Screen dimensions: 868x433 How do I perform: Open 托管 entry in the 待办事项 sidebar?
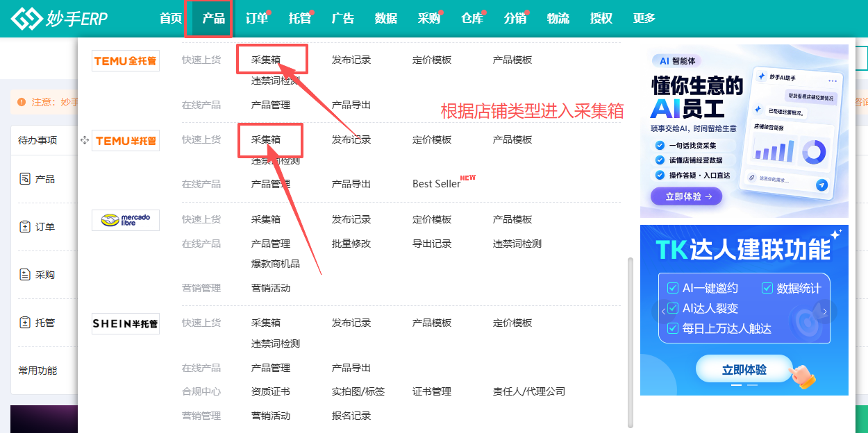pyautogui.click(x=37, y=323)
